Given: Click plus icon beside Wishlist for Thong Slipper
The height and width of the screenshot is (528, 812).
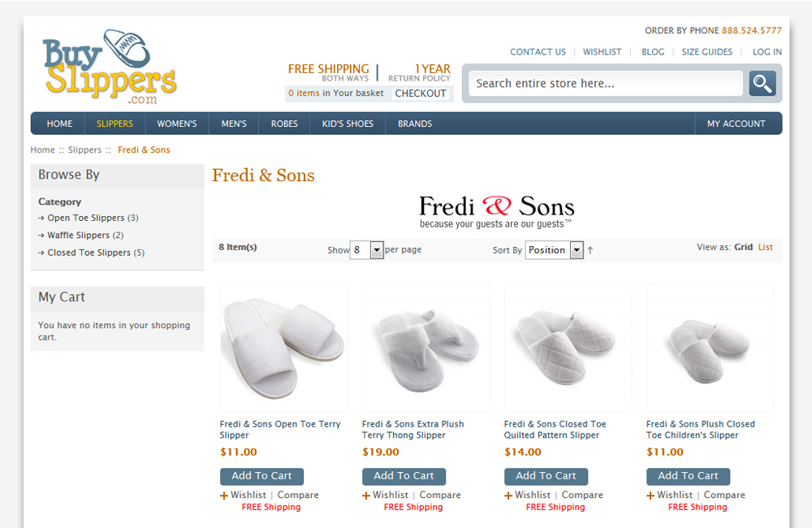Looking at the screenshot, I should 366,496.
